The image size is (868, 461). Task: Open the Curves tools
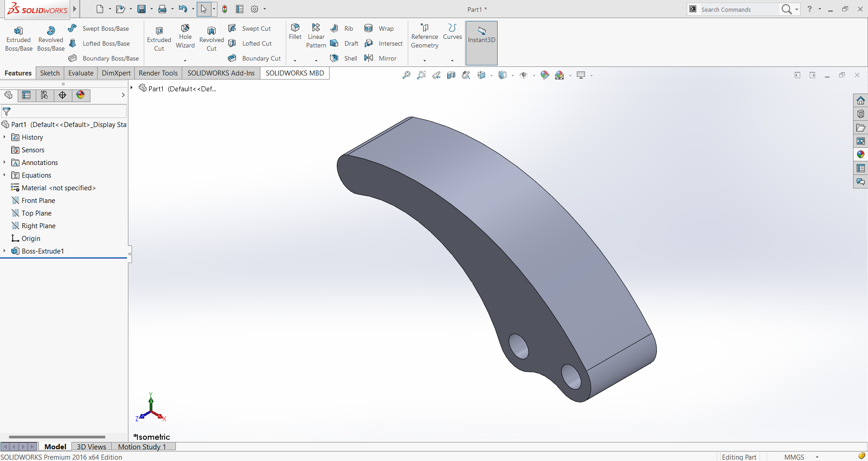tap(453, 32)
